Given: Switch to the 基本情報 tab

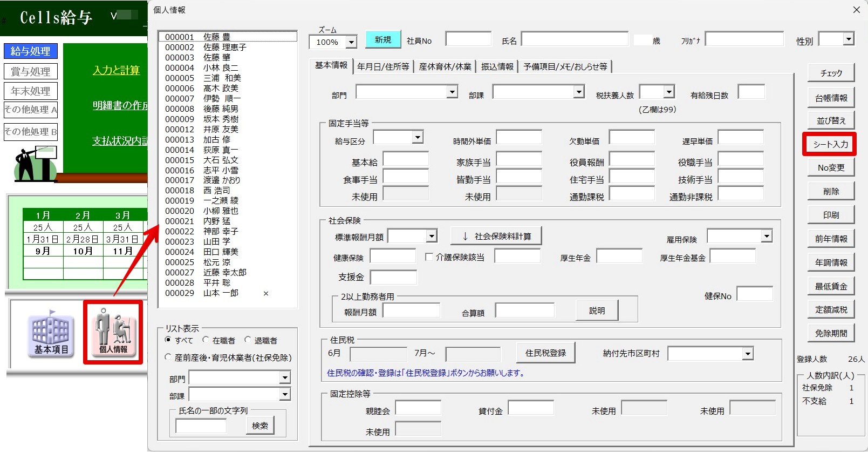Looking at the screenshot, I should pos(331,65).
